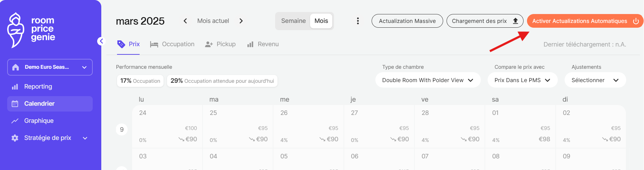Click the Room Price Genie logo
This screenshot has height=170, width=644.
(31, 30)
